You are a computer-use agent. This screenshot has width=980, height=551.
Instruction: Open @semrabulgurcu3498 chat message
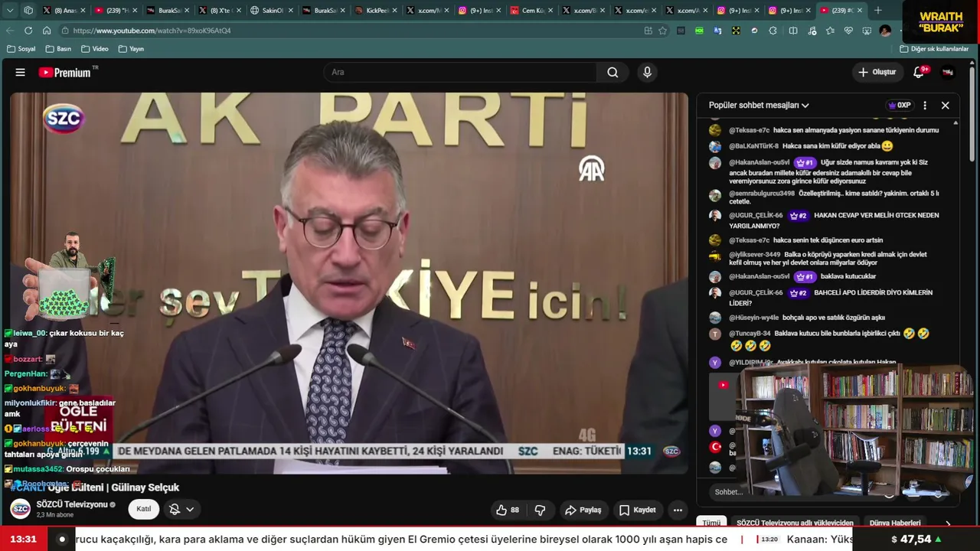click(x=827, y=197)
